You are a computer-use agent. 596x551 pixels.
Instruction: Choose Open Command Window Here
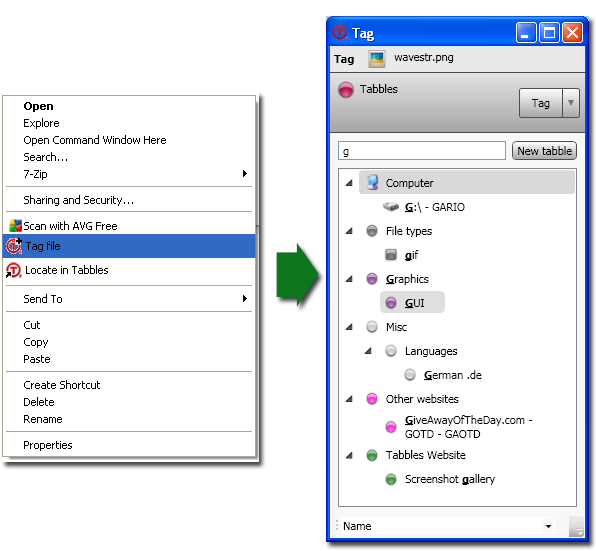click(95, 140)
